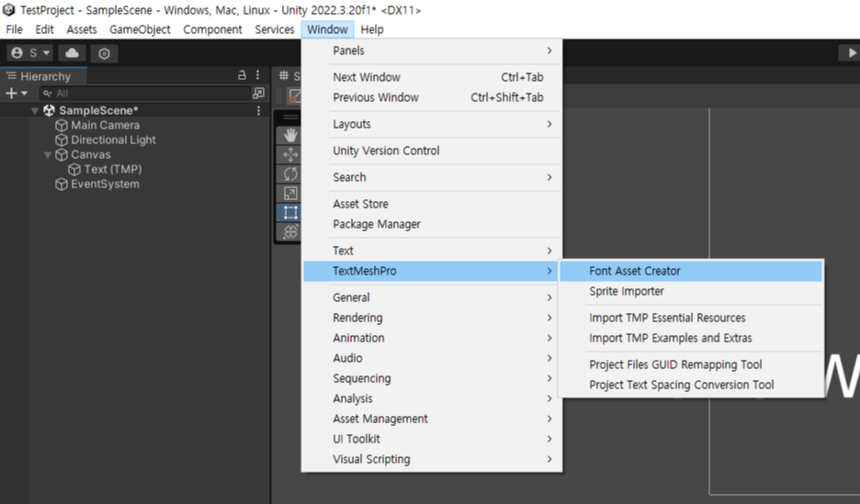The width and height of the screenshot is (860, 504).
Task: Collapse the Canvas tree node
Action: point(48,155)
